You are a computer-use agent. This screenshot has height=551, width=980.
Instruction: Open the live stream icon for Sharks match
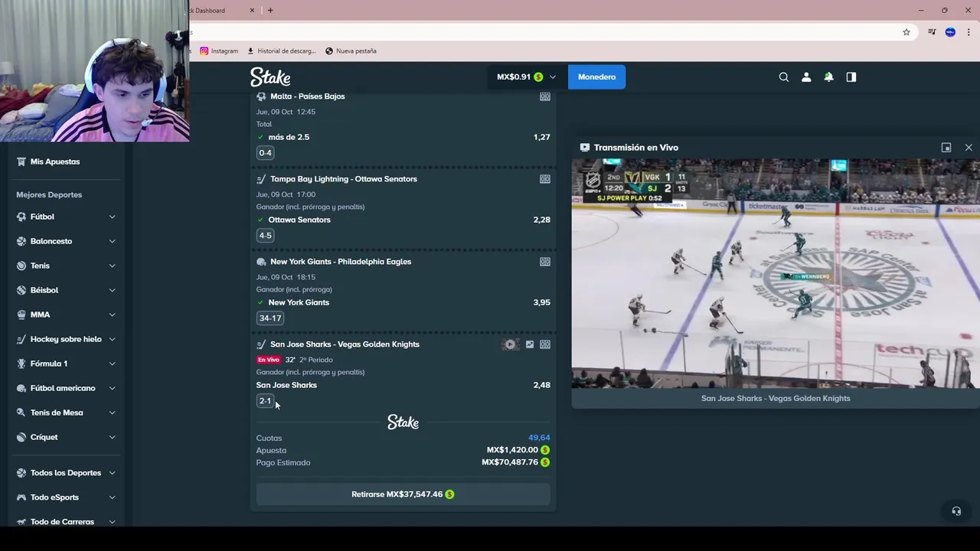[x=510, y=344]
